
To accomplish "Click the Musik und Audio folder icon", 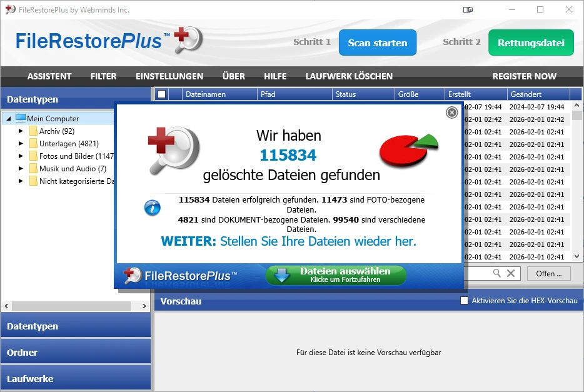I will tap(33, 169).
